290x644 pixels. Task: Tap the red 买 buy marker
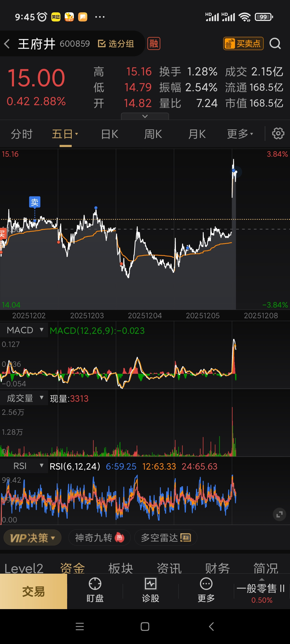coord(3,233)
